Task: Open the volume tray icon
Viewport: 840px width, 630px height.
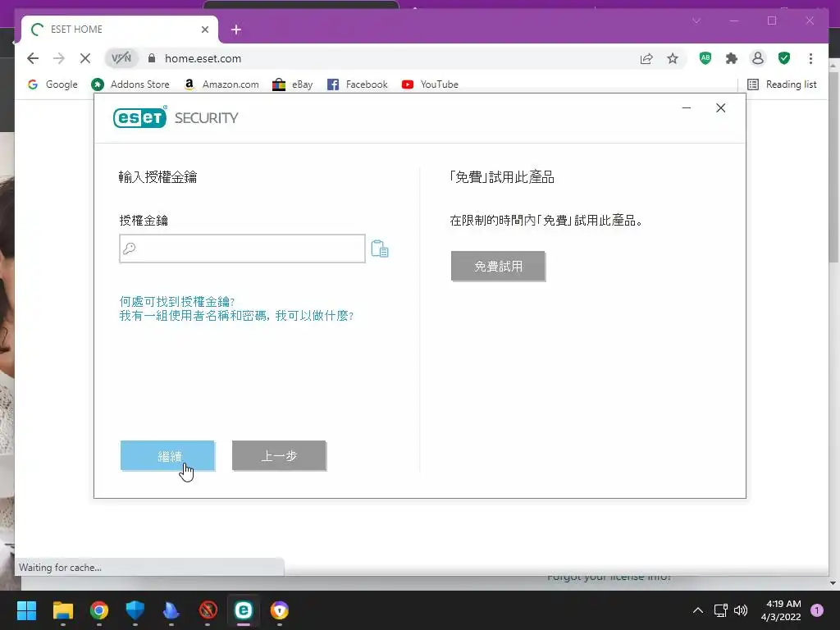Action: coord(741,610)
